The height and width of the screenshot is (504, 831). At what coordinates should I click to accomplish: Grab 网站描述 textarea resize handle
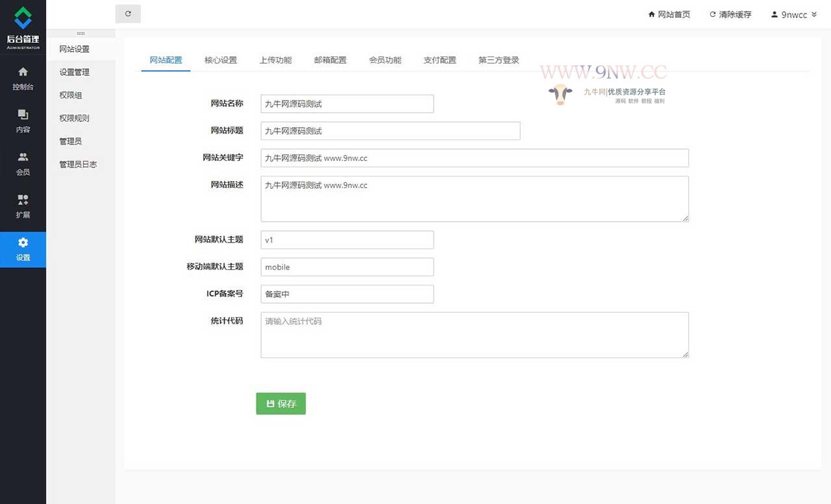point(685,218)
